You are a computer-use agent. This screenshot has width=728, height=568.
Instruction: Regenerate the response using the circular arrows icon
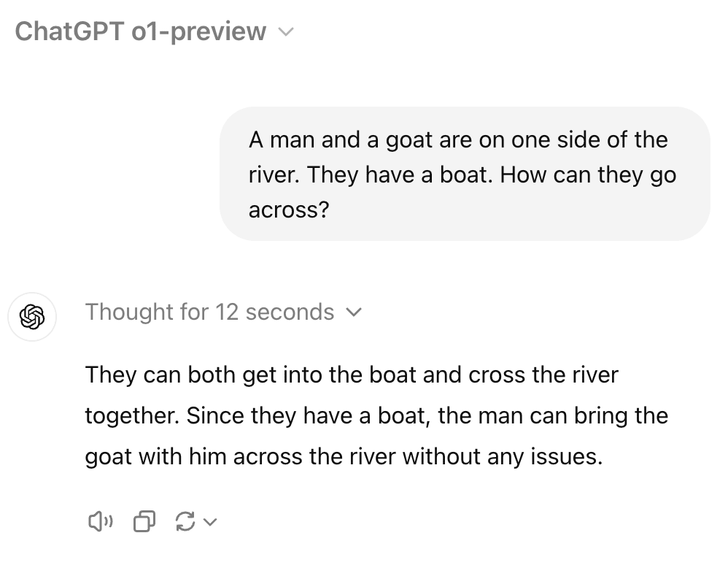coord(185,521)
